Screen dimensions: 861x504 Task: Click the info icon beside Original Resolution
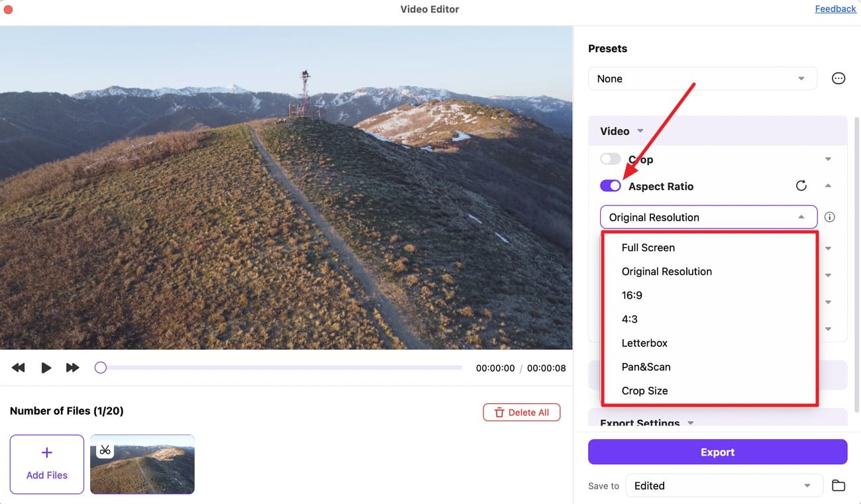[x=829, y=217]
